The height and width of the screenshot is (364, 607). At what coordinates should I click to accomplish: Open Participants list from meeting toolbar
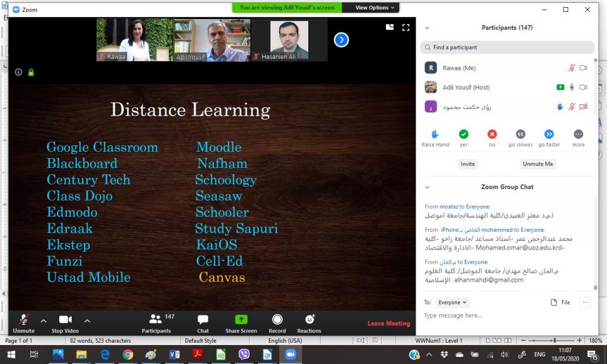point(156,320)
